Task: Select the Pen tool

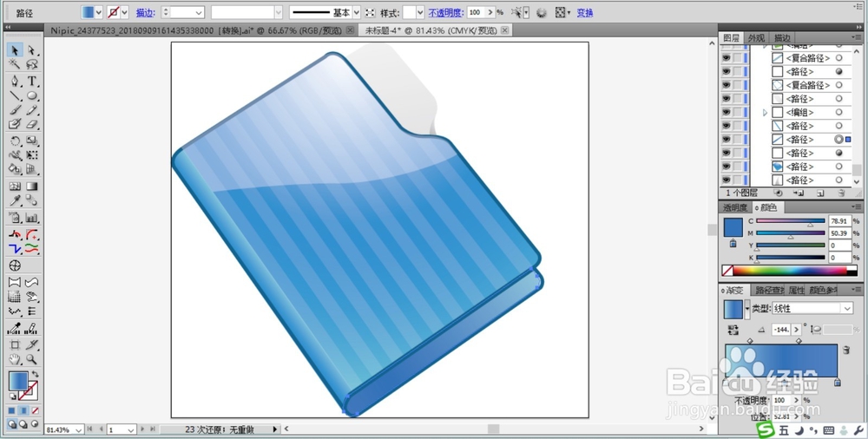Action: point(15,82)
